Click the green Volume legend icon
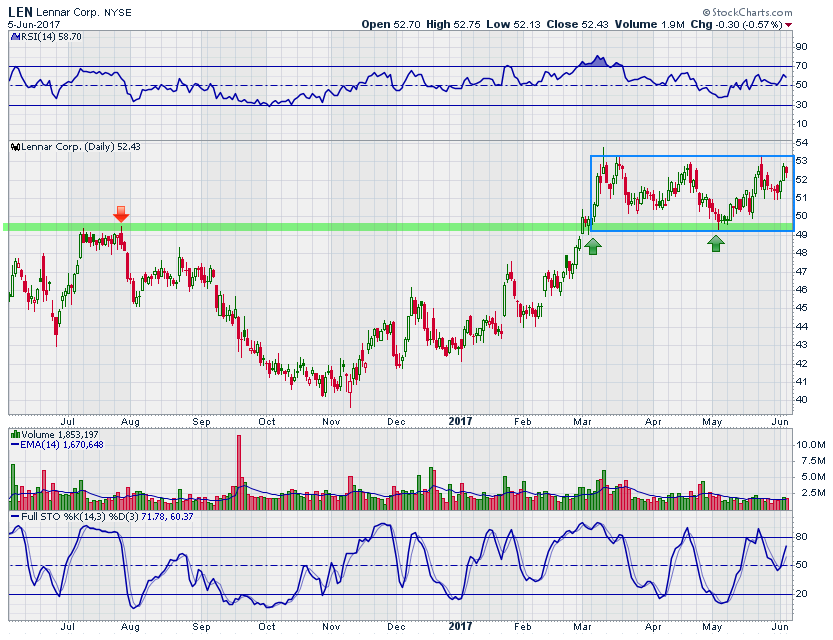 pos(13,434)
